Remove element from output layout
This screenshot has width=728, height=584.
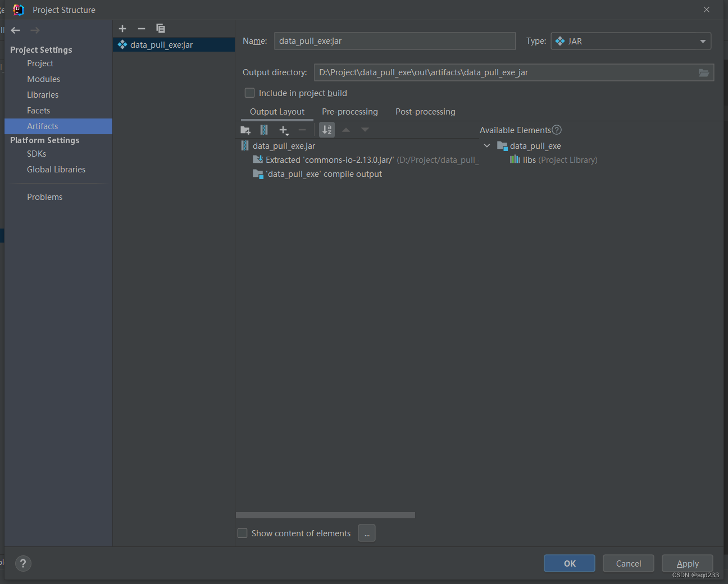pyautogui.click(x=302, y=130)
